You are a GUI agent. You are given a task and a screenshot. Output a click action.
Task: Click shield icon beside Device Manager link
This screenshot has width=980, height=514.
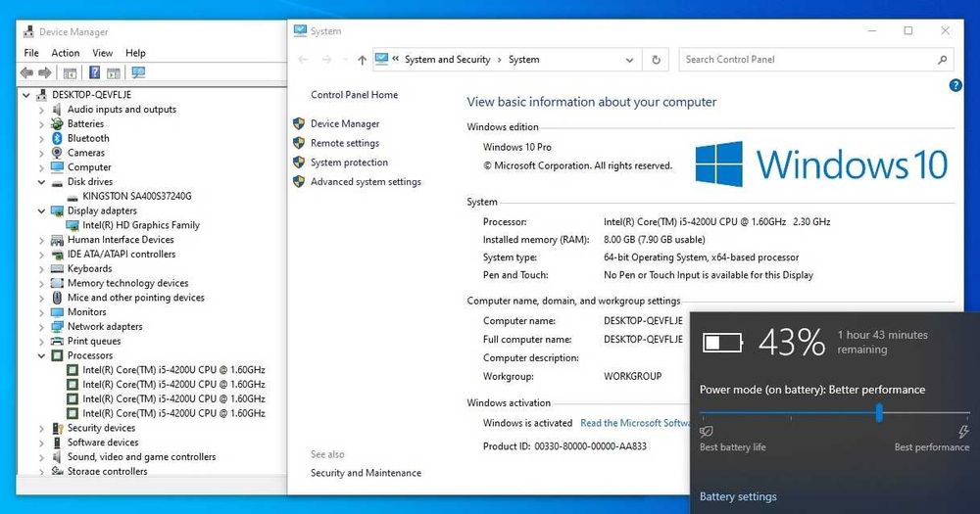pos(299,123)
